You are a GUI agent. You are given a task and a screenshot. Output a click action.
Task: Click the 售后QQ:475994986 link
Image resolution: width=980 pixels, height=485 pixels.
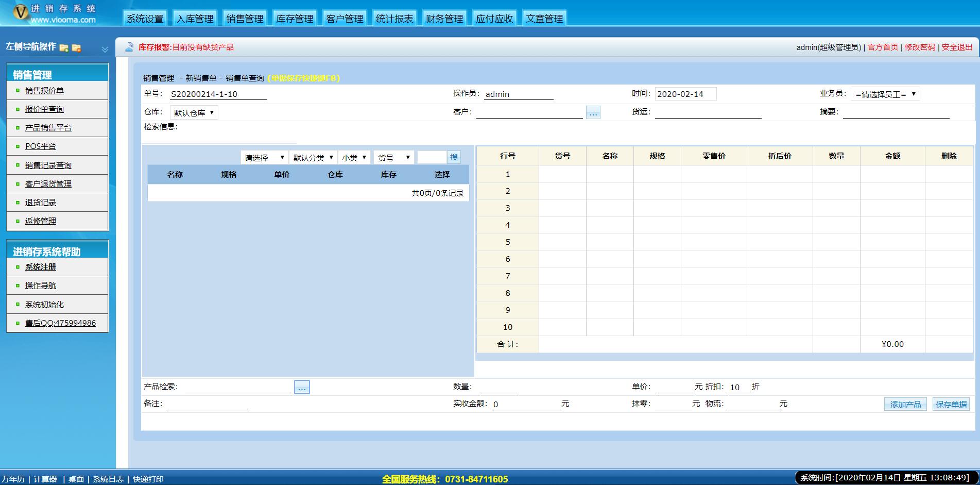[60, 323]
